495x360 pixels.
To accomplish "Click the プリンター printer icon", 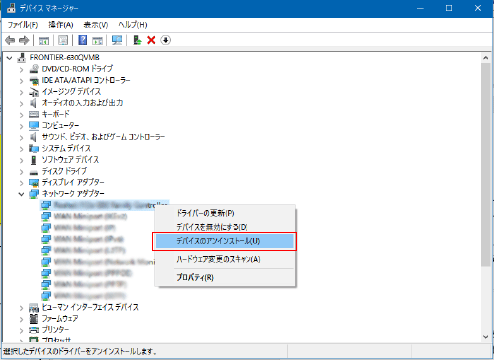I will (34, 330).
